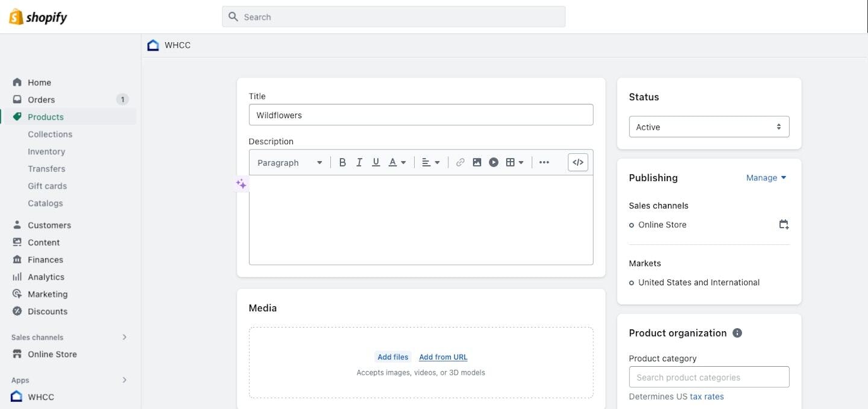Screen dimensions: 868x409
Task: Apply italic formatting in the description toolbar
Action: click(x=359, y=162)
